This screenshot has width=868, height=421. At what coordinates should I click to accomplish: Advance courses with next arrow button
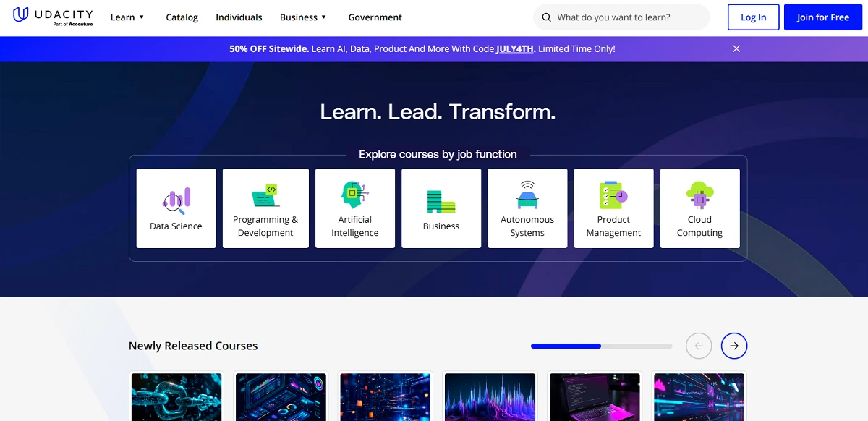(733, 346)
